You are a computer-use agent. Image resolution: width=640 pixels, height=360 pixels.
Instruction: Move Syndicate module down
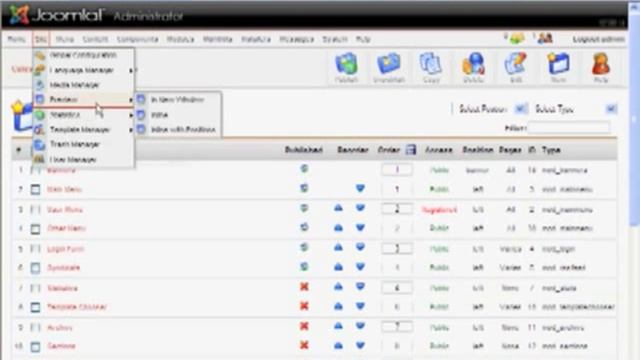[x=360, y=267]
